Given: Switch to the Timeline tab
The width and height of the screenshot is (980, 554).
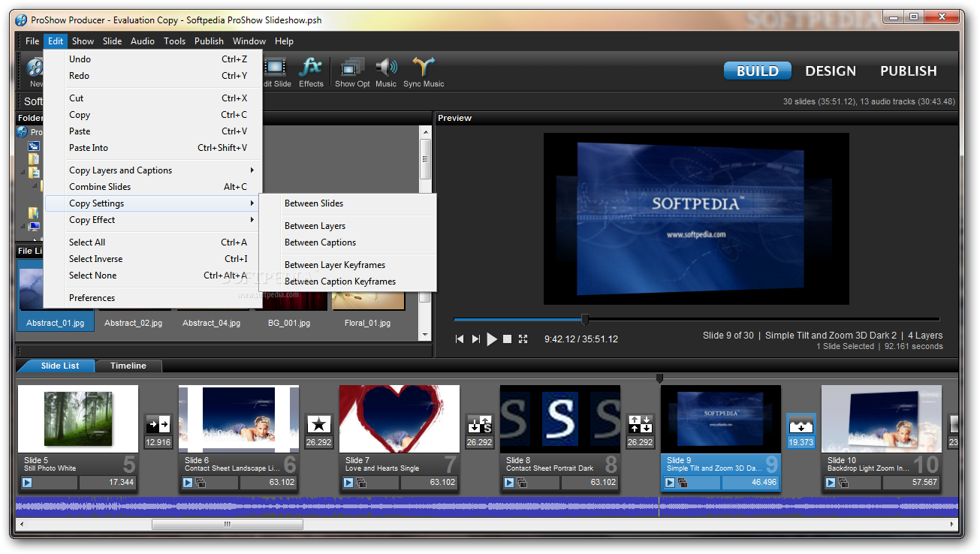Looking at the screenshot, I should 128,366.
